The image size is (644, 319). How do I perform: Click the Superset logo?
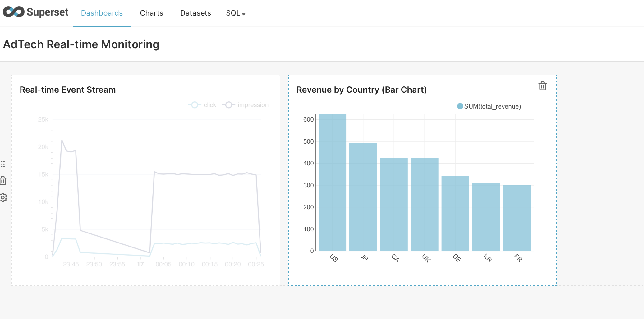pyautogui.click(x=35, y=12)
